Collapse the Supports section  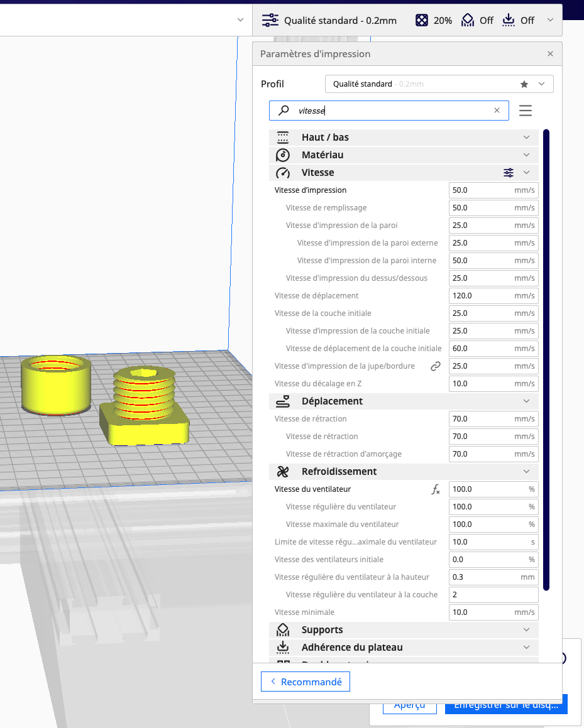(x=526, y=630)
